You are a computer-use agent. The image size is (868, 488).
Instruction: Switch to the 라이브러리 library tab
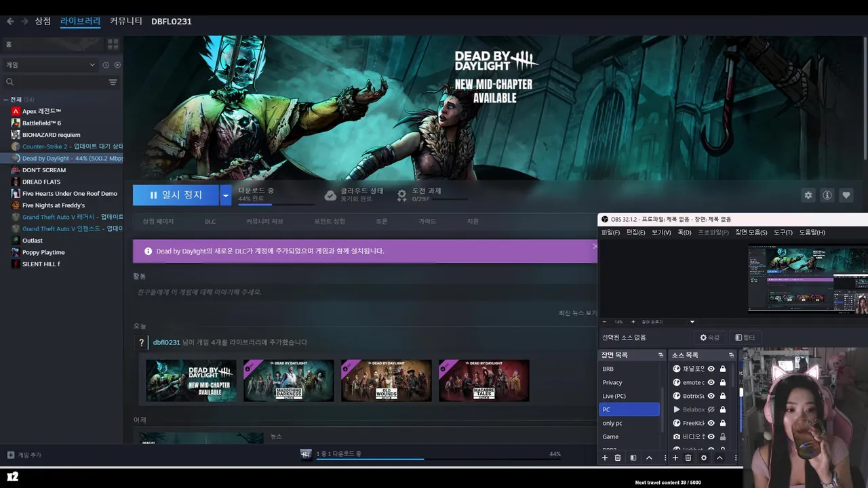[x=80, y=21]
